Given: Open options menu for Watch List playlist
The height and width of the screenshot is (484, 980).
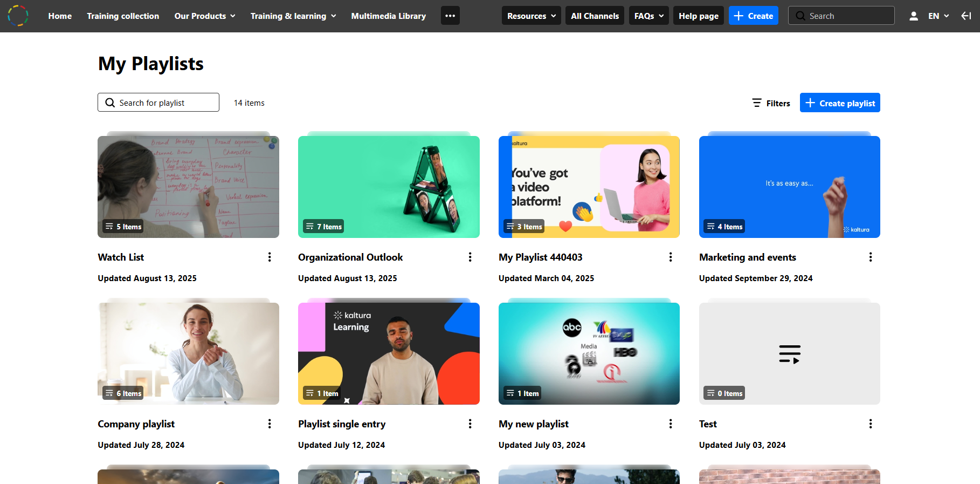Looking at the screenshot, I should [x=270, y=257].
